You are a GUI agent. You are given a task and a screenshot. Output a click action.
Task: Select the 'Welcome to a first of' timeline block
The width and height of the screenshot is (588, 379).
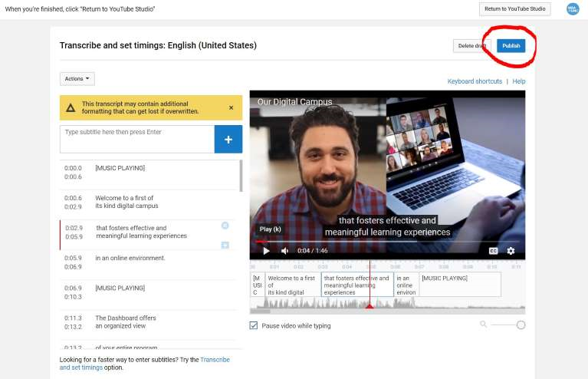[x=293, y=285]
